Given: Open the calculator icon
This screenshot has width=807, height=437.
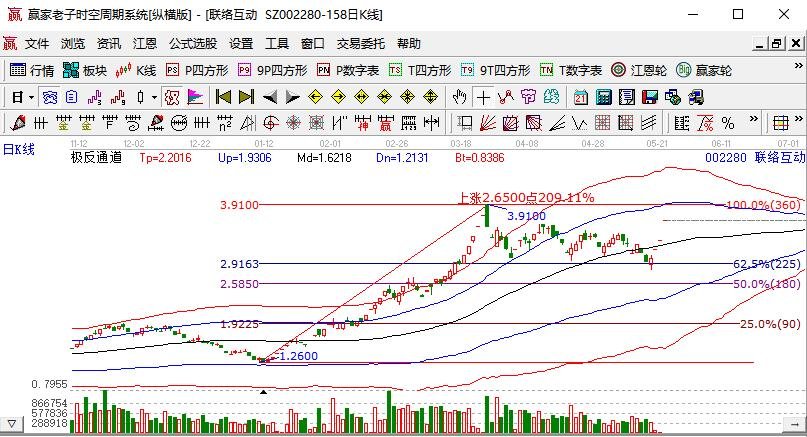Looking at the screenshot, I should coord(604,97).
